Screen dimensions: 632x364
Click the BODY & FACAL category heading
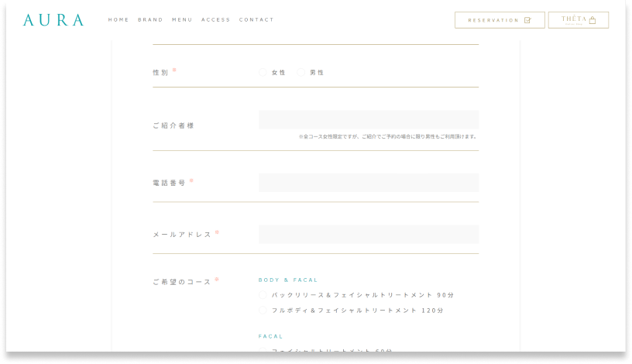(x=288, y=280)
